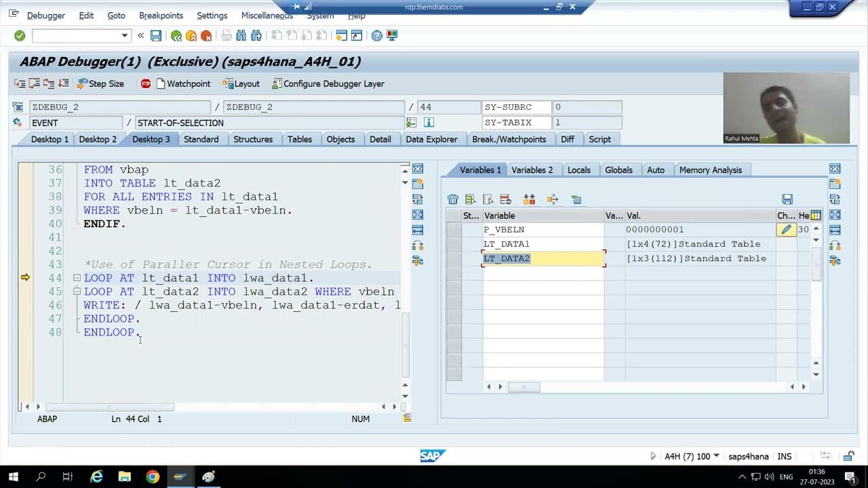Click the Step Over (Execute) debugger icon

click(35, 83)
